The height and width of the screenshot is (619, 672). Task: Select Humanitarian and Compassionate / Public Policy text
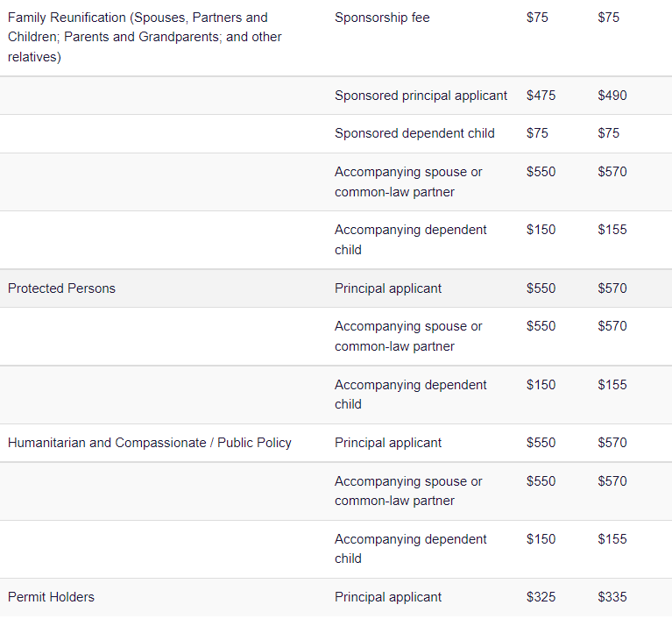pyautogui.click(x=150, y=443)
